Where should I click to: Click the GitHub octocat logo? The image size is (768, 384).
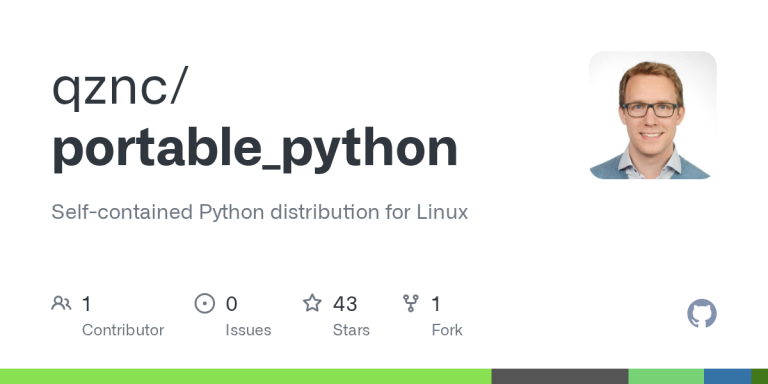[x=702, y=313]
